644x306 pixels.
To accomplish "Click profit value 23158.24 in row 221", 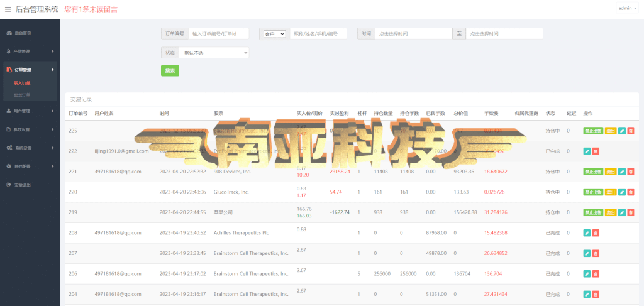I will (340, 172).
